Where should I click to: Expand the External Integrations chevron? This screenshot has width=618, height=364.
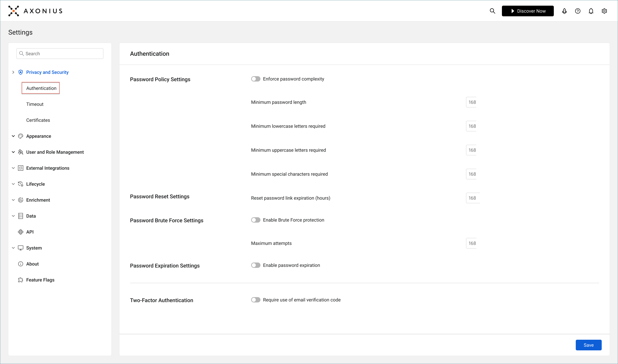pyautogui.click(x=13, y=168)
